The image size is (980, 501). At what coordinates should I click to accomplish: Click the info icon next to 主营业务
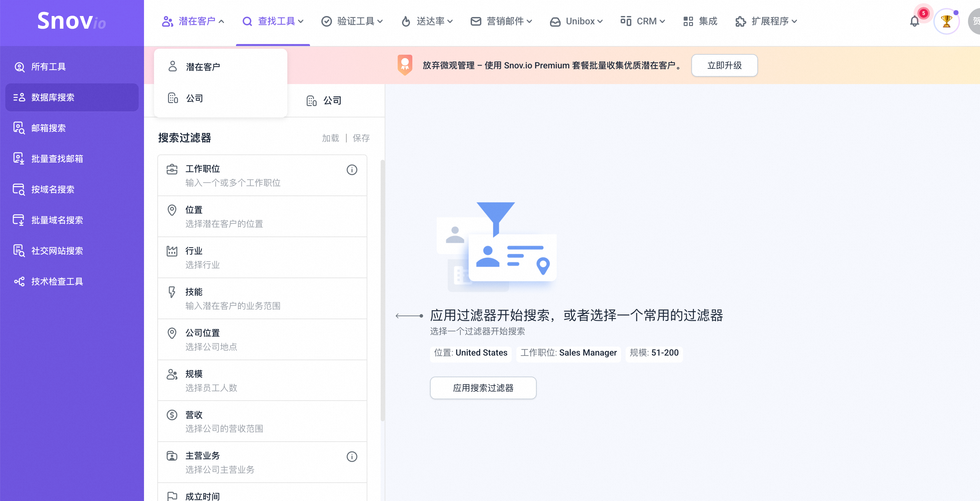point(352,456)
